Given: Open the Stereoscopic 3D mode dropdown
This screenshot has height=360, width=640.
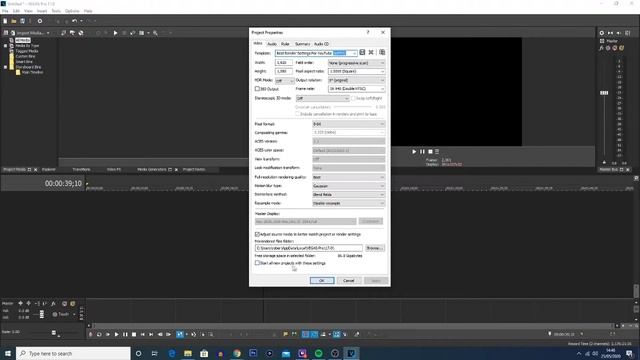Looking at the screenshot, I should tap(322, 98).
